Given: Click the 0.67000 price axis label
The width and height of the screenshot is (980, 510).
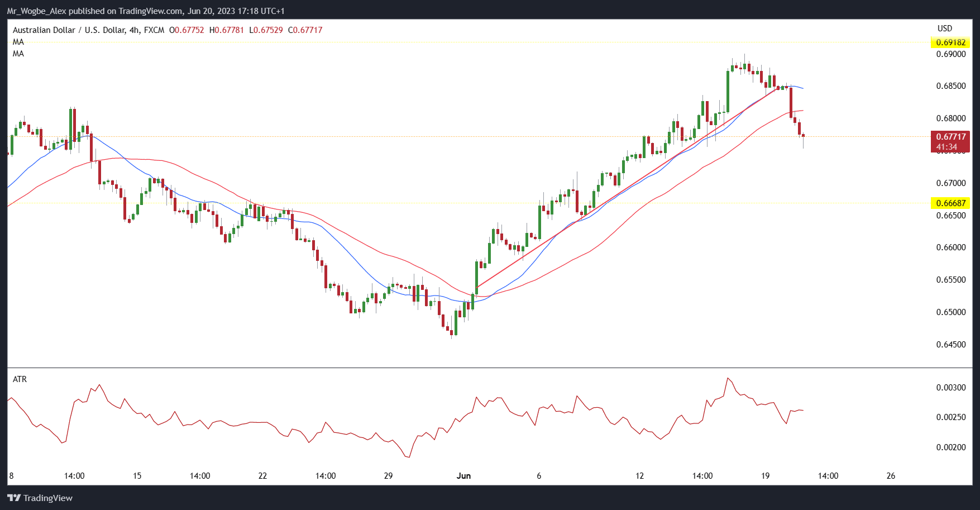Looking at the screenshot, I should point(950,183).
